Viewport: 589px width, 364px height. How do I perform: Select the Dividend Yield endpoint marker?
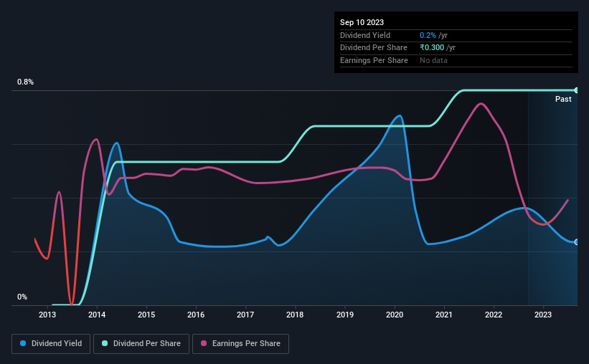[577, 242]
